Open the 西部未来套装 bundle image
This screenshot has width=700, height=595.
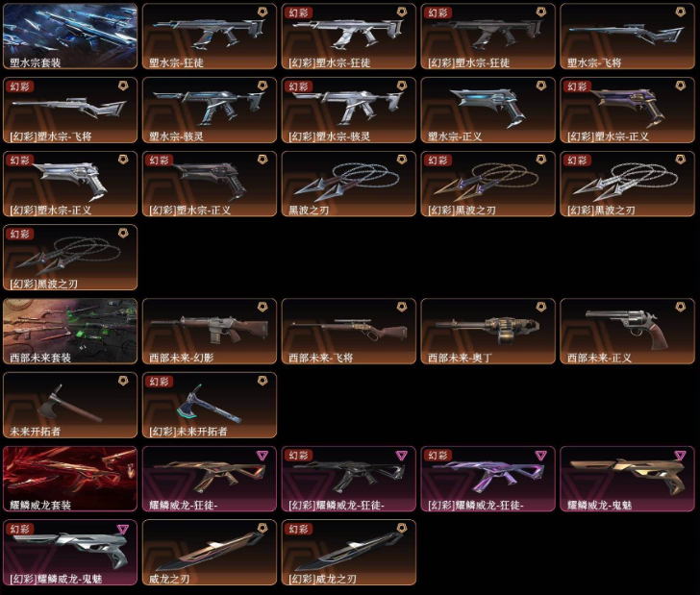70,332
